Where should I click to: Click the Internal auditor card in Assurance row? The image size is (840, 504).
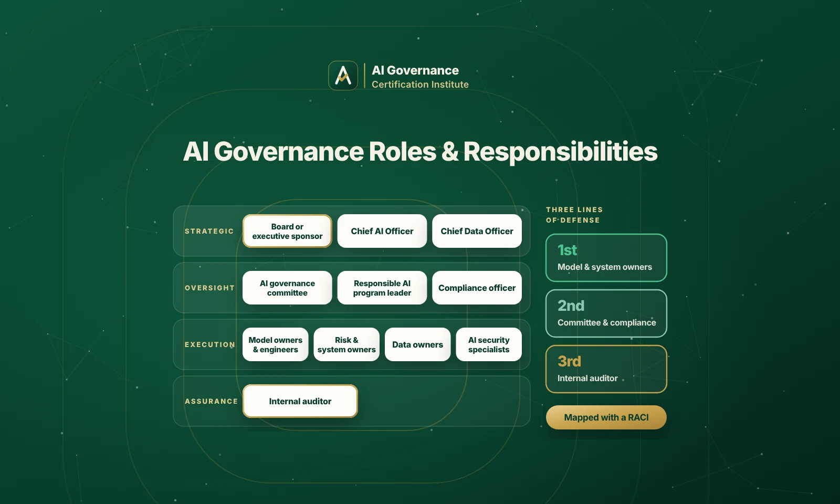tap(300, 401)
